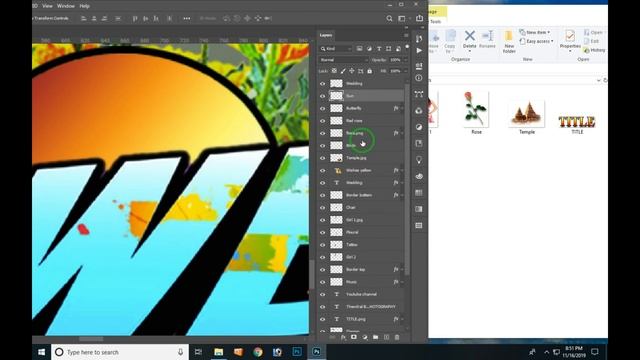Click the Photoshop search magnifier icon
Screen dimensions: 640x360
pyautogui.click(x=389, y=18)
